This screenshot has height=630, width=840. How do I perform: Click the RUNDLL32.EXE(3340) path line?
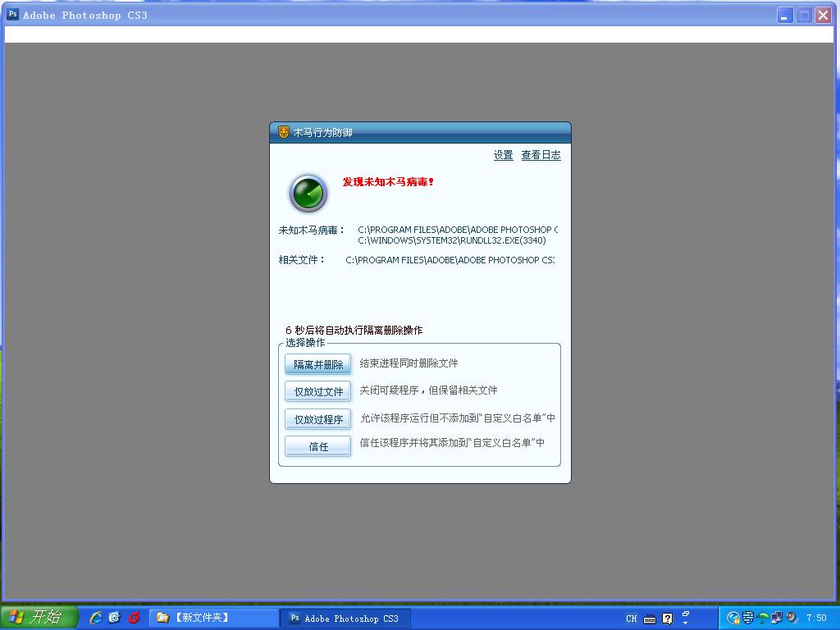[452, 240]
